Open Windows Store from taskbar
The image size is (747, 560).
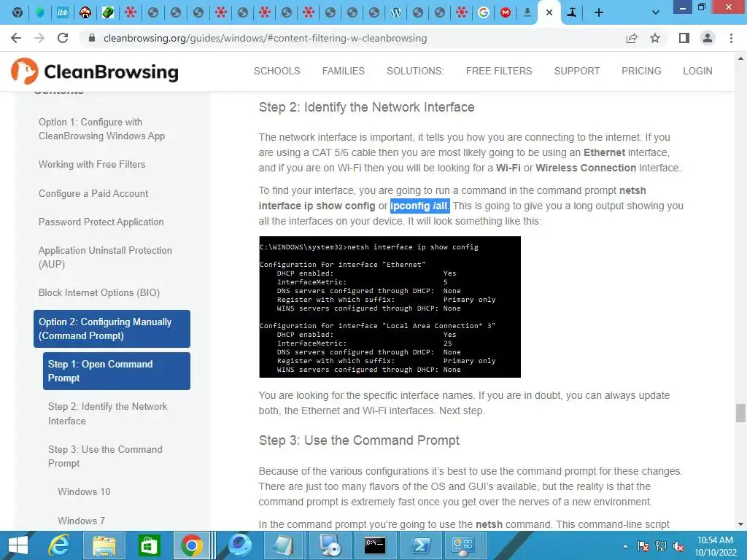pyautogui.click(x=149, y=545)
